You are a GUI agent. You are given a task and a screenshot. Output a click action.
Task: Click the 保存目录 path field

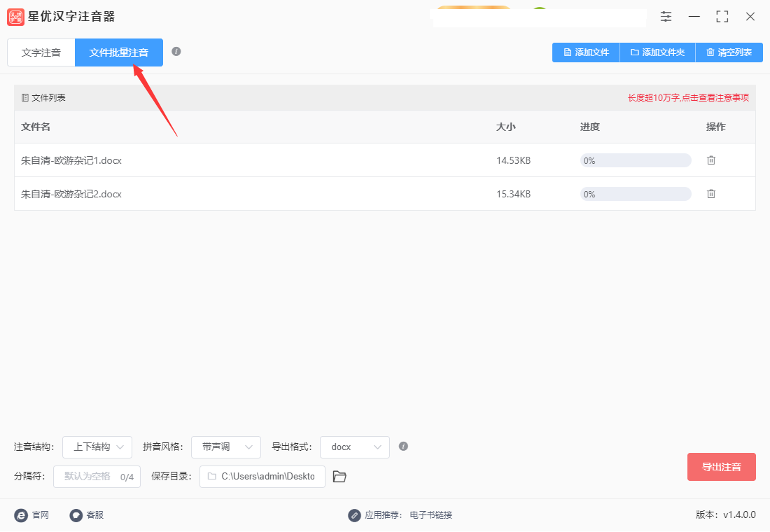coord(262,477)
